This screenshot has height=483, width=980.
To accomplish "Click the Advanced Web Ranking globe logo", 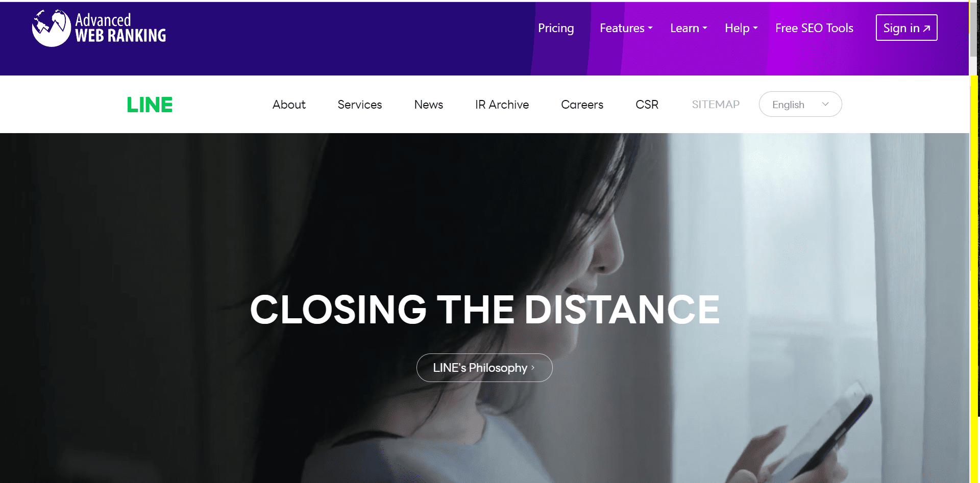I will click(51, 28).
